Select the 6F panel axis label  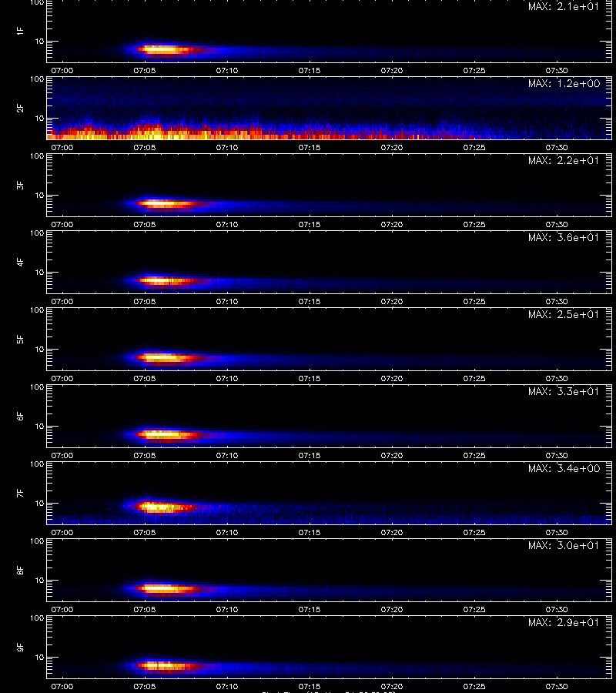[19, 416]
